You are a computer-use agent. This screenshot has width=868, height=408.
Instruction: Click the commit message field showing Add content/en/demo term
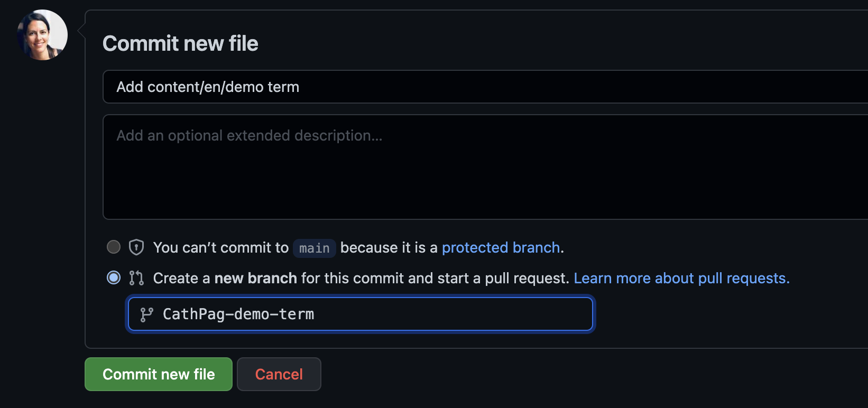[370, 87]
